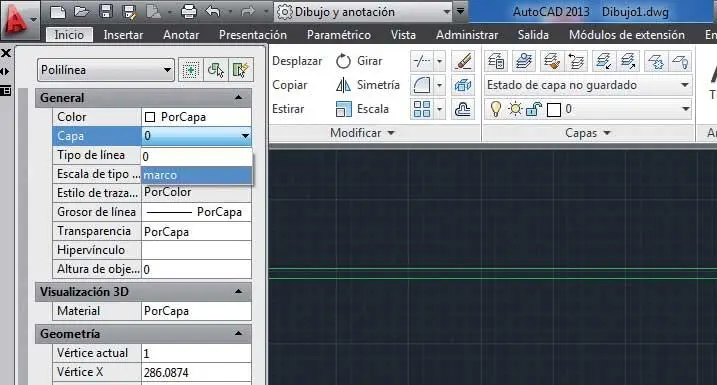717x385 pixels.
Task: Toggle the layer lightbulb on/off icon
Action: (x=495, y=109)
